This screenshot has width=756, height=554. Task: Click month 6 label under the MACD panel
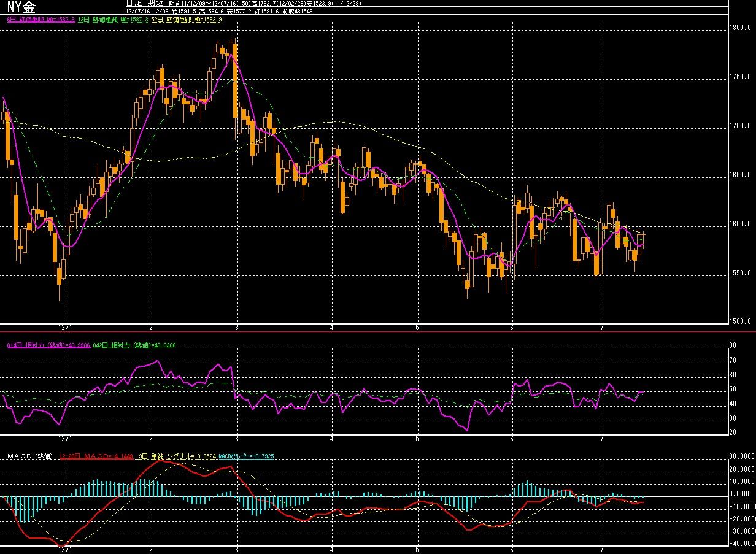coord(511,549)
